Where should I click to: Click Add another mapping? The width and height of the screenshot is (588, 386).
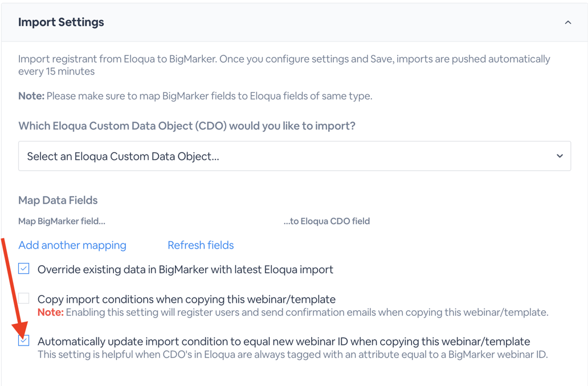(72, 245)
